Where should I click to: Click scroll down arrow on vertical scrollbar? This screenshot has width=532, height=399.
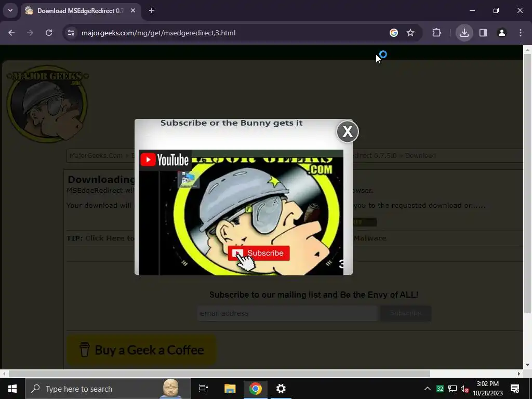click(527, 365)
